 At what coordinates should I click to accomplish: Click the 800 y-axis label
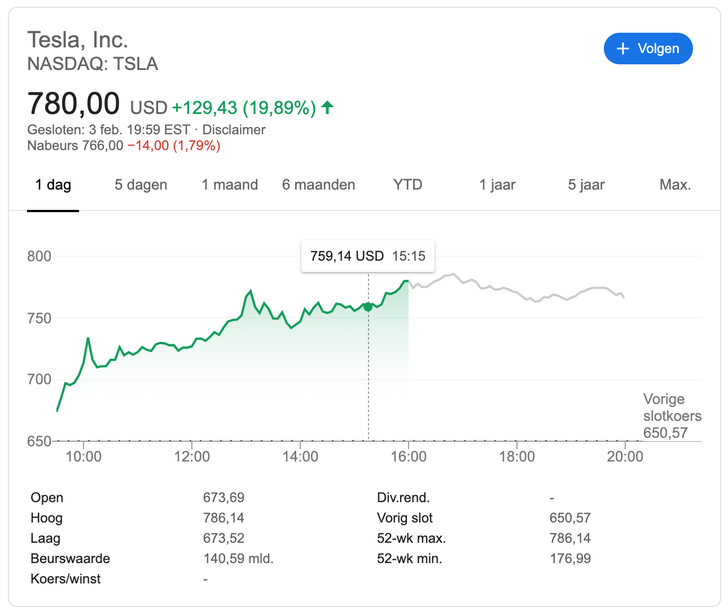click(39, 256)
